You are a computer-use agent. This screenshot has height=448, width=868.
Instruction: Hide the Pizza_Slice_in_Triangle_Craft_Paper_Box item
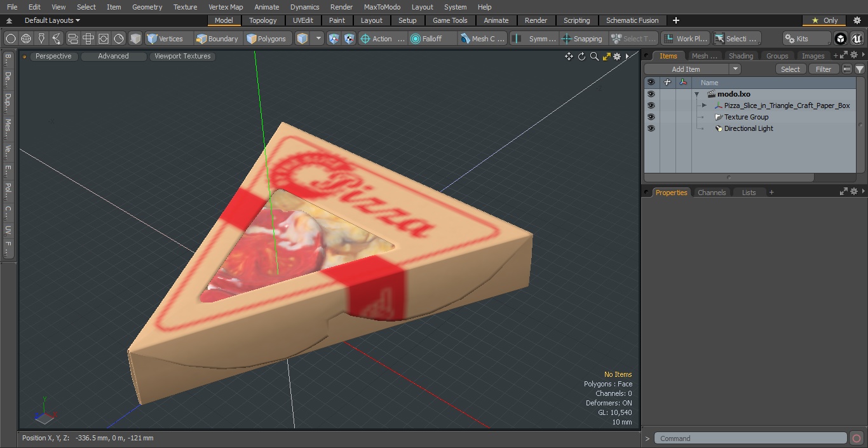click(651, 105)
